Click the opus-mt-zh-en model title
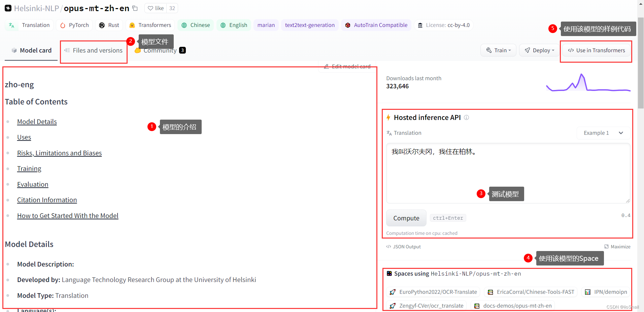 tap(97, 8)
